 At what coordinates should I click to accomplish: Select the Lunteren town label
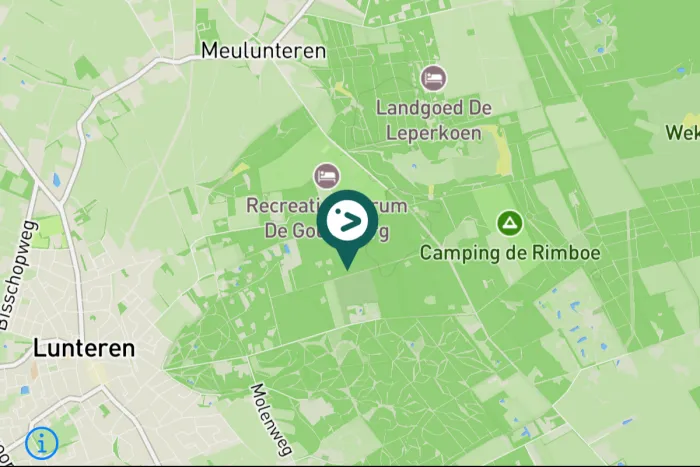[84, 348]
